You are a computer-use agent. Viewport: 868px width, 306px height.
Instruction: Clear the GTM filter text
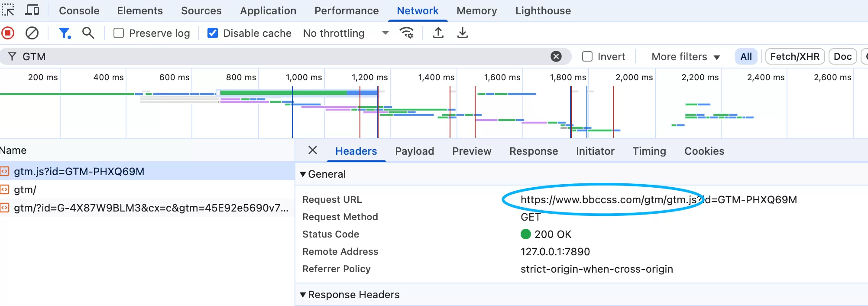pos(556,56)
